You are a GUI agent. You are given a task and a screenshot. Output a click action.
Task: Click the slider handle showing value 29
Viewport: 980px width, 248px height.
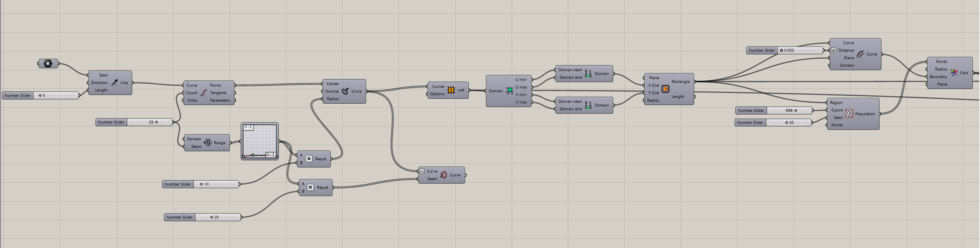tap(156, 122)
